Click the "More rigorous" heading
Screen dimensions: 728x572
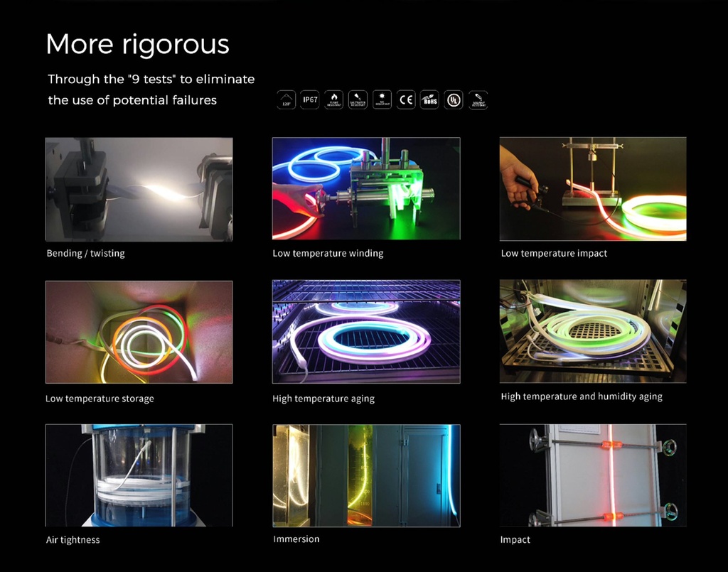pos(138,45)
